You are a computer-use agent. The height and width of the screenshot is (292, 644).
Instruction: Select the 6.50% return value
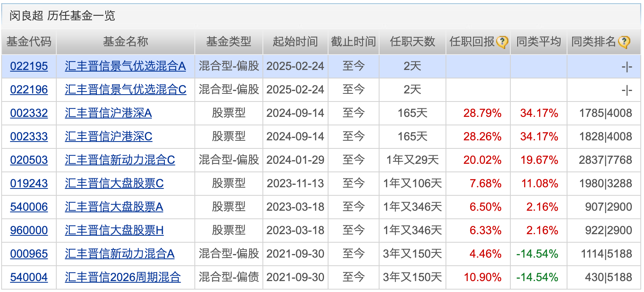(486, 207)
